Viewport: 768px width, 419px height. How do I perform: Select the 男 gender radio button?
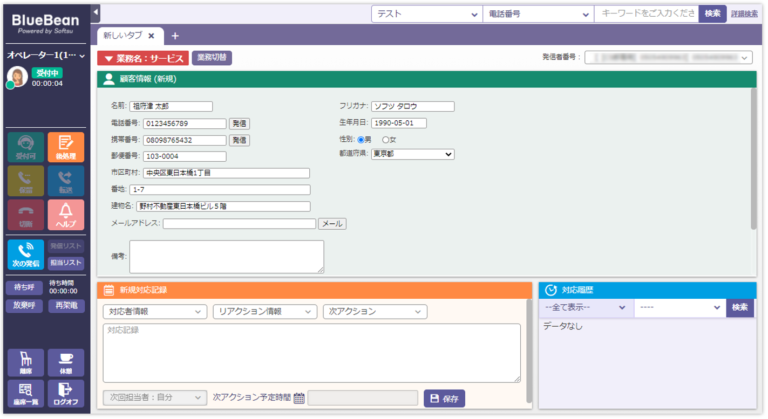click(x=362, y=139)
